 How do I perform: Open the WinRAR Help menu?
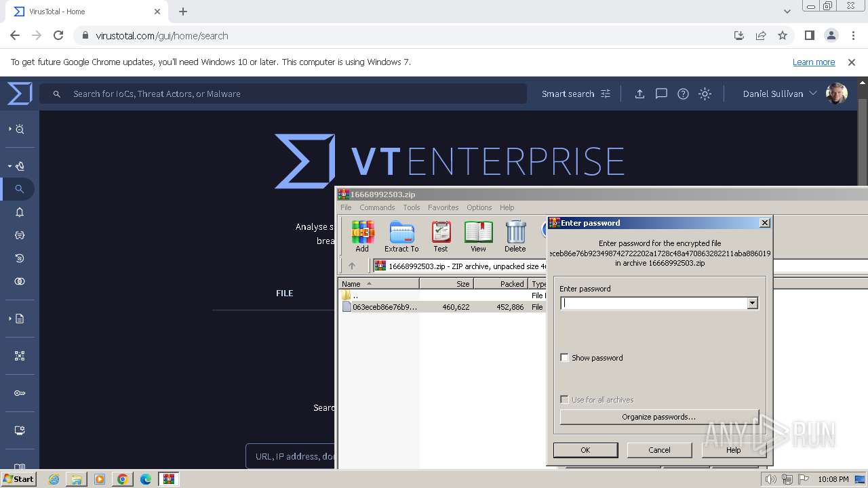tap(507, 207)
